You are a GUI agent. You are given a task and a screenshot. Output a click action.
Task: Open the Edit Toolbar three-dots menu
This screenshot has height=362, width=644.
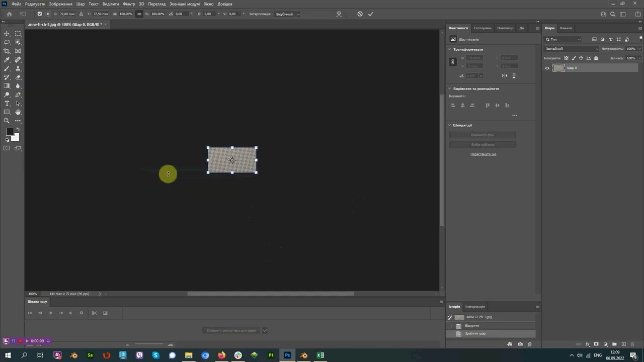18,121
